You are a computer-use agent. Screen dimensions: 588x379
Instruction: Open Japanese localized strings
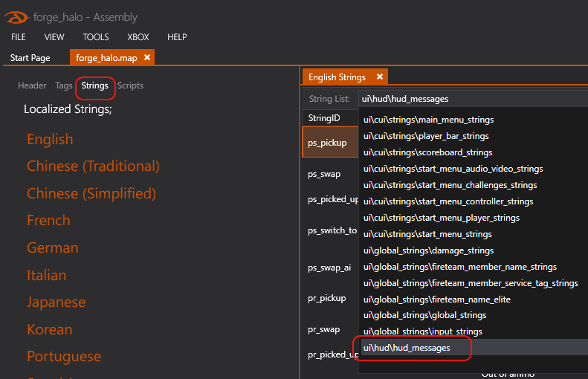point(56,302)
